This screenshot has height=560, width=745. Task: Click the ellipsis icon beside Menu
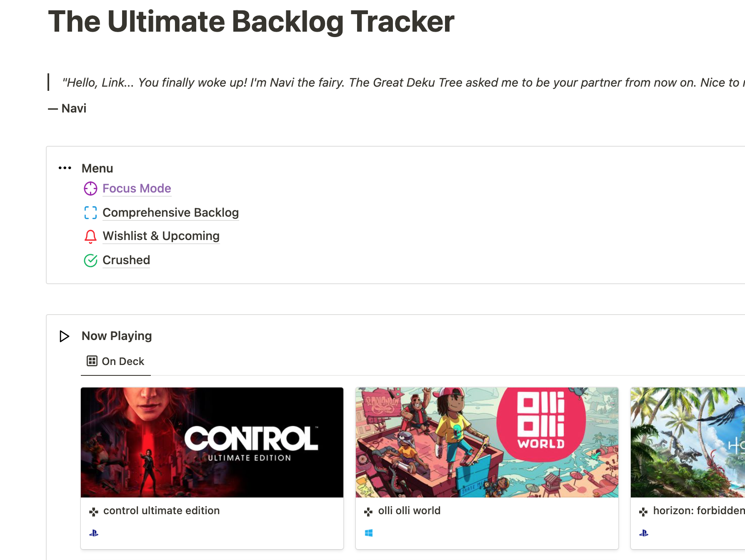click(65, 168)
